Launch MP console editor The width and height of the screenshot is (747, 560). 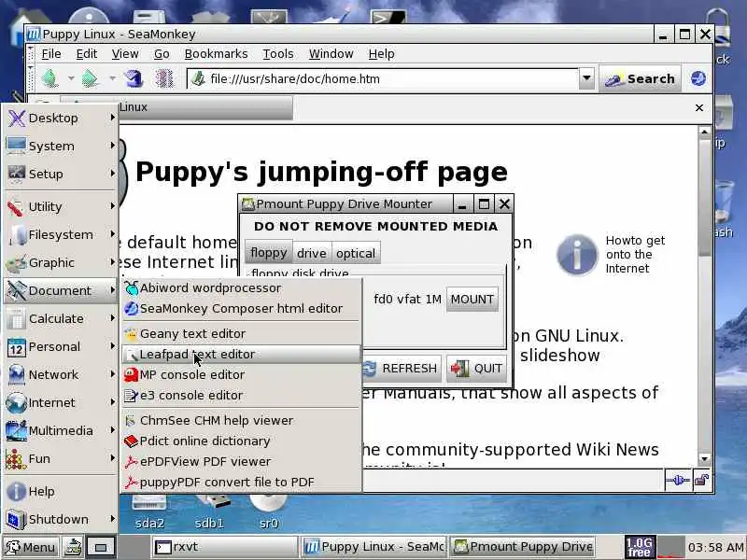pyautogui.click(x=242, y=374)
